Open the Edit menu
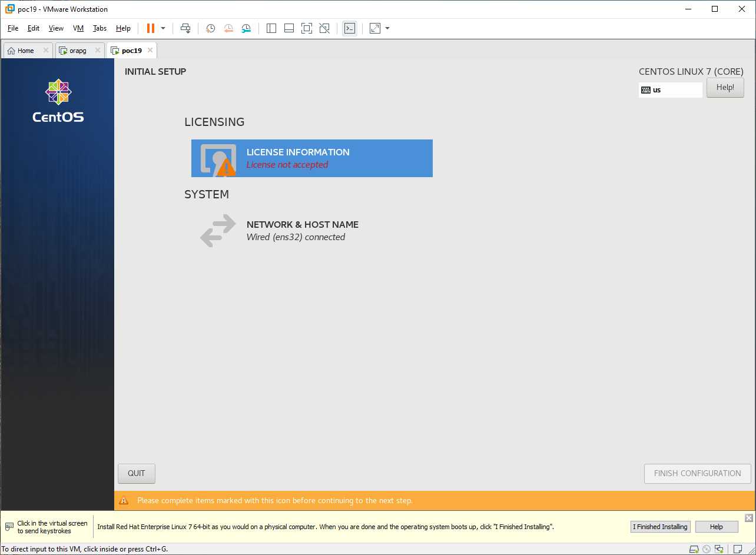This screenshot has height=555, width=756. click(x=34, y=28)
